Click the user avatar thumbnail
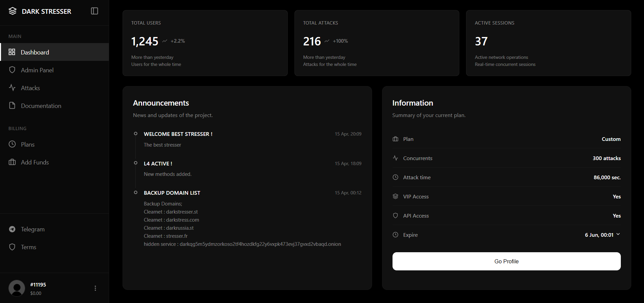 pos(17,288)
